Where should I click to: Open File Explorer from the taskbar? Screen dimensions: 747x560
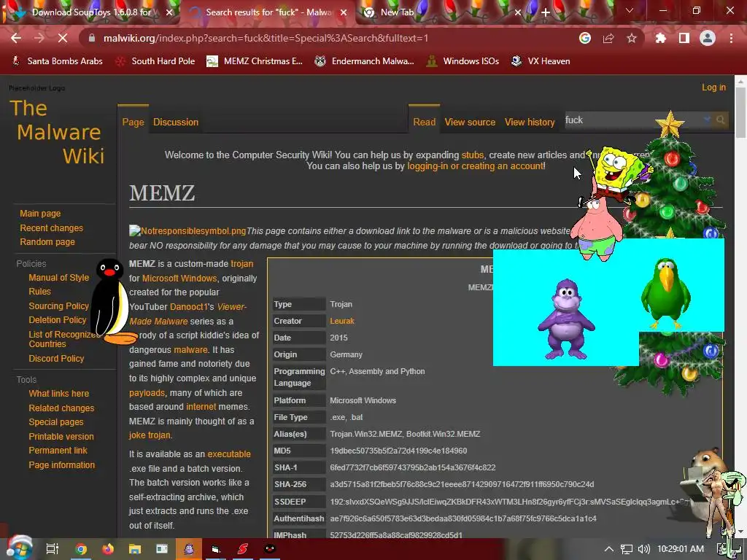pos(135,548)
